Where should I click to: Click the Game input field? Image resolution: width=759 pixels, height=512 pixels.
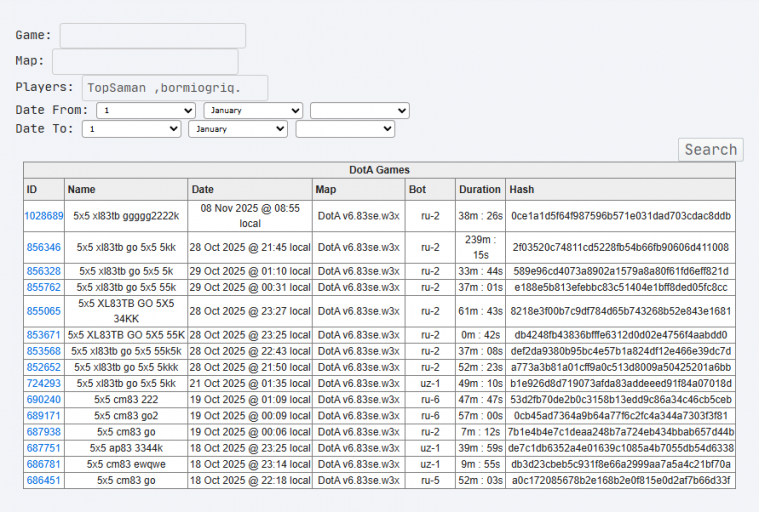pos(152,35)
